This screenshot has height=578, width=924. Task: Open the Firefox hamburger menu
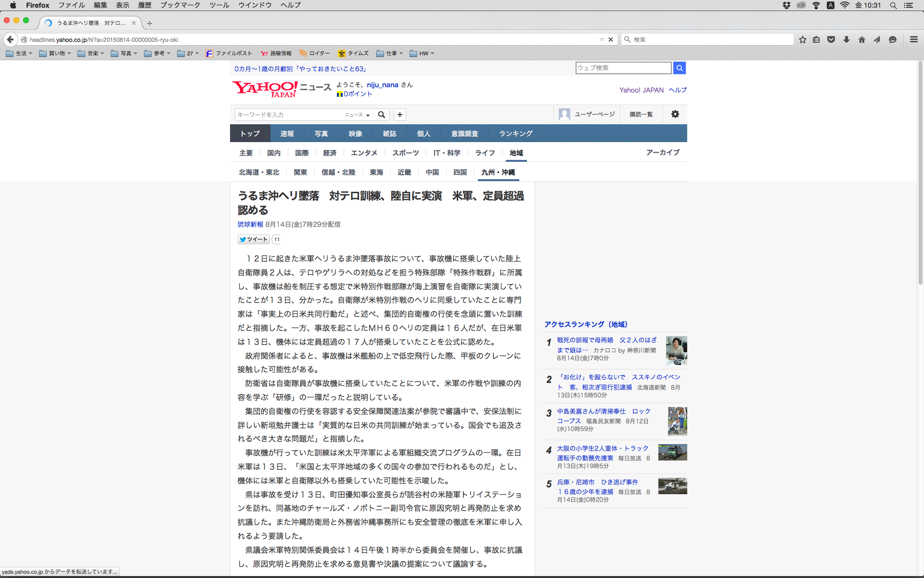click(913, 39)
